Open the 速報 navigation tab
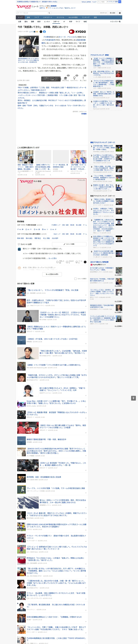The image size is (138, 644). point(28,17)
